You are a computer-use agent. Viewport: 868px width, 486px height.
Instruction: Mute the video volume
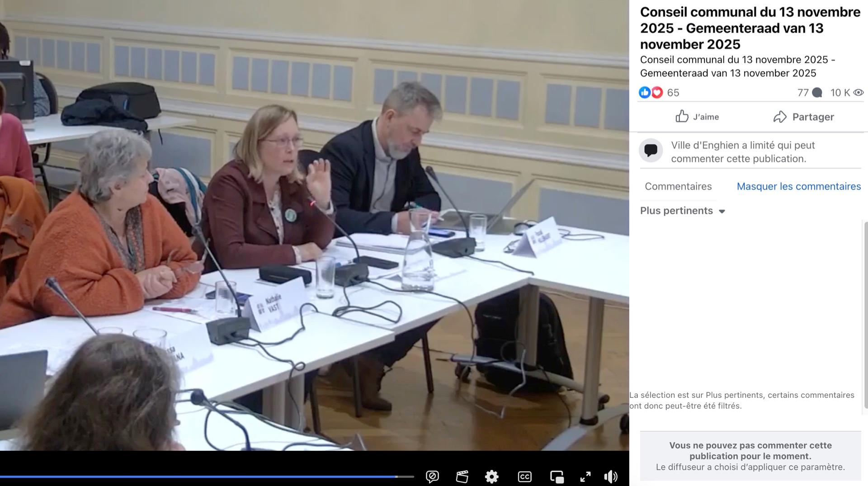point(610,477)
